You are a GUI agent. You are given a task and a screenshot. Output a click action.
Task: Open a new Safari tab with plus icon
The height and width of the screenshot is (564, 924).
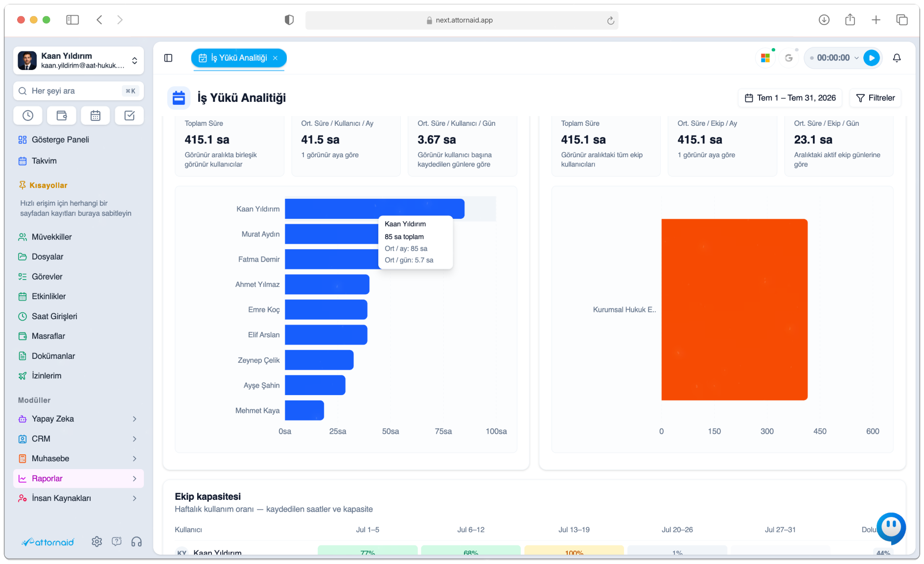point(876,20)
